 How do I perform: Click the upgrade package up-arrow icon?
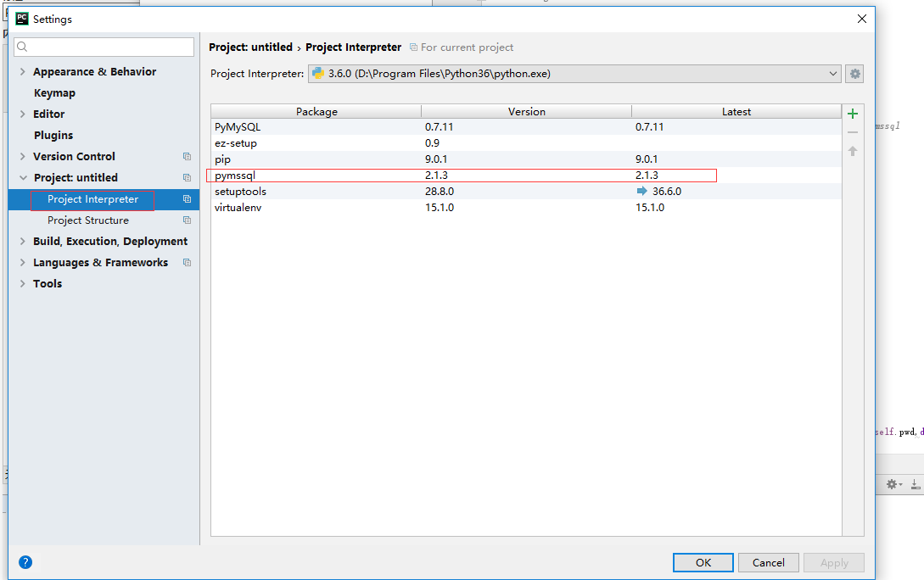(853, 151)
